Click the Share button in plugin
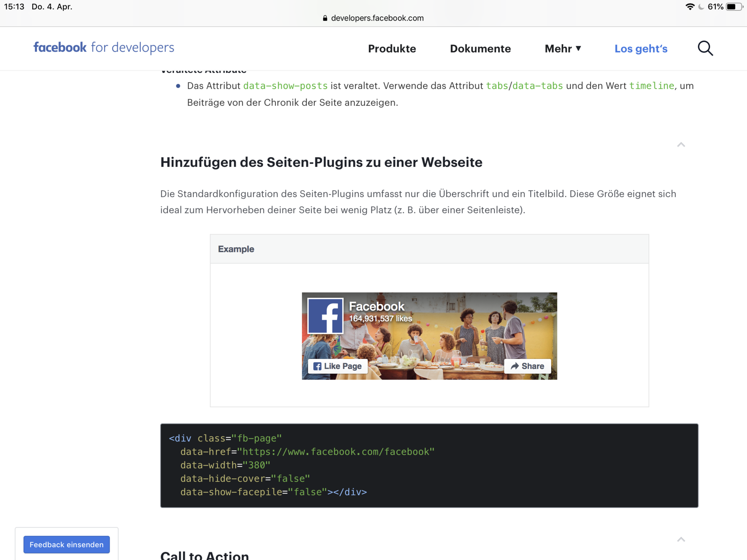 [x=527, y=366]
